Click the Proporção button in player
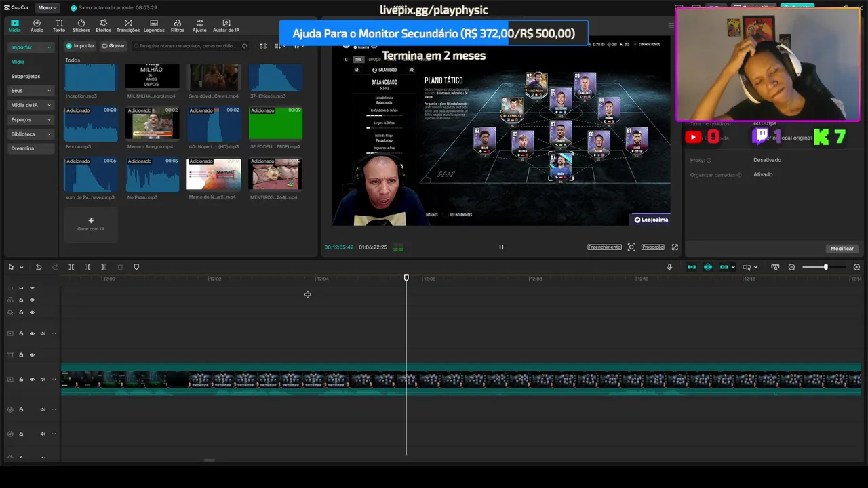The height and width of the screenshot is (488, 868). point(652,247)
